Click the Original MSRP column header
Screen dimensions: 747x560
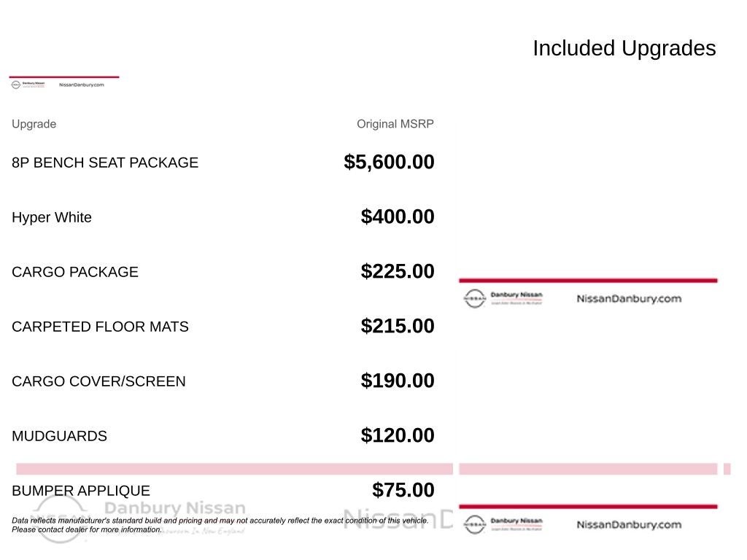(395, 124)
